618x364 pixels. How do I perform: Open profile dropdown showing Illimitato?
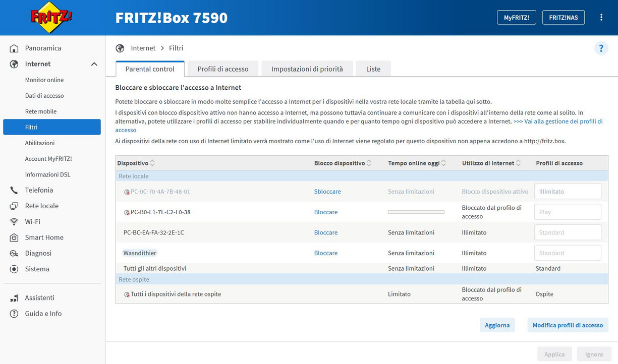(568, 192)
